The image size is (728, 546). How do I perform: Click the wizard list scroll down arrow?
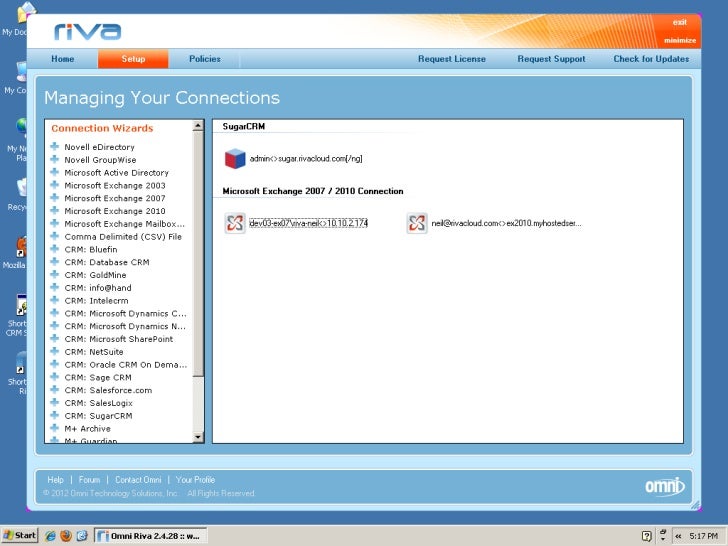coord(198,437)
